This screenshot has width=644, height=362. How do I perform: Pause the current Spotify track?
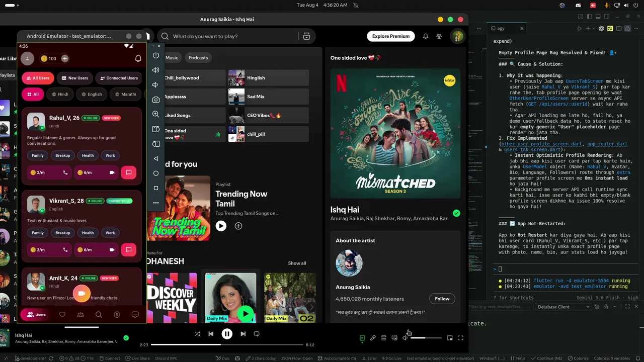click(x=227, y=334)
